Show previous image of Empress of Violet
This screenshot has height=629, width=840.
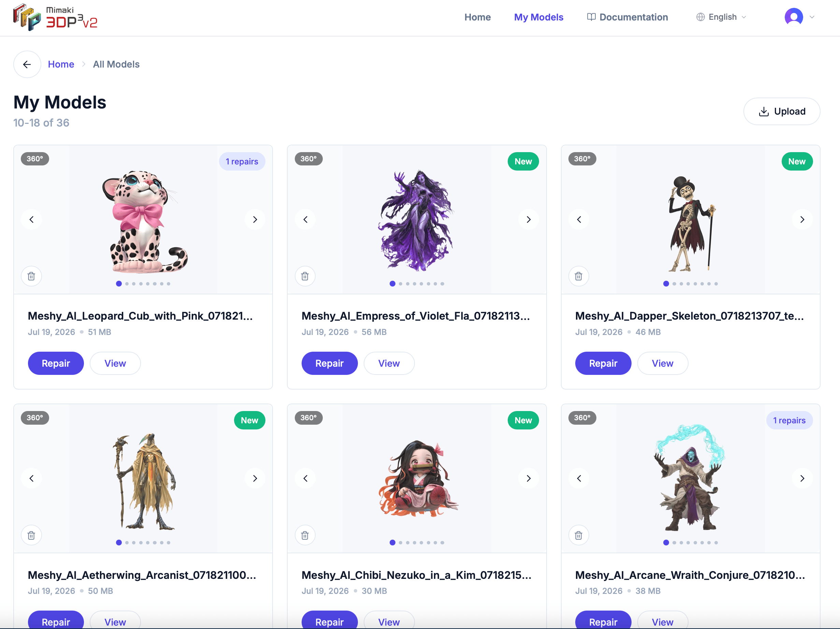tap(305, 219)
